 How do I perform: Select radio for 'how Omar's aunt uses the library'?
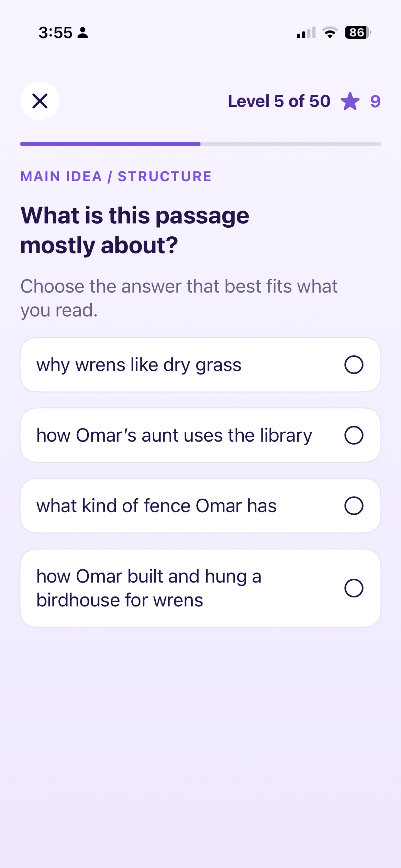coord(354,435)
